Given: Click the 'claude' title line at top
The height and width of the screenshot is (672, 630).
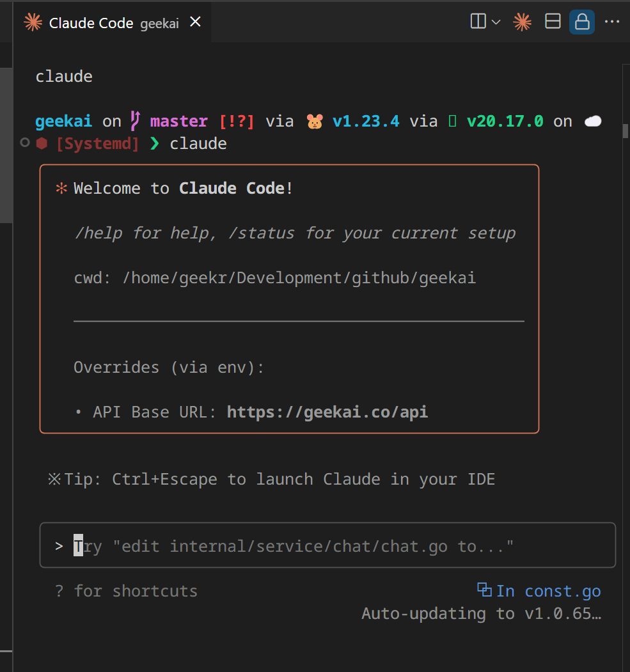Looking at the screenshot, I should coord(64,76).
